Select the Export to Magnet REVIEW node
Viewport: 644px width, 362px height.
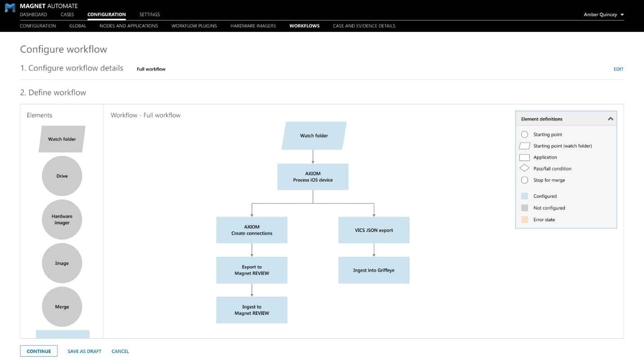[x=252, y=270]
